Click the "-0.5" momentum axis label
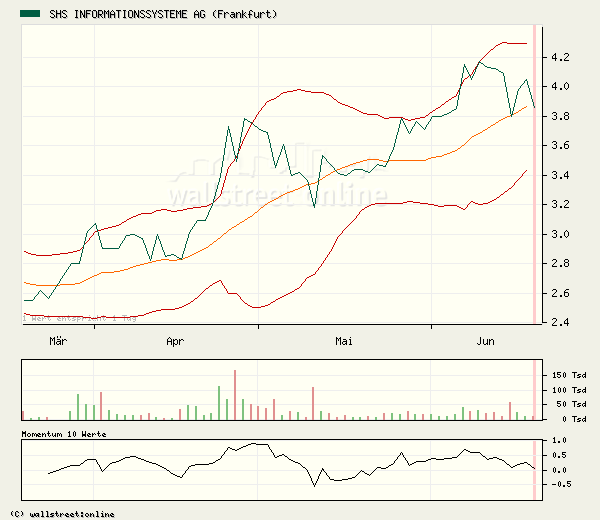Image resolution: width=600 pixels, height=520 pixels. tap(561, 484)
